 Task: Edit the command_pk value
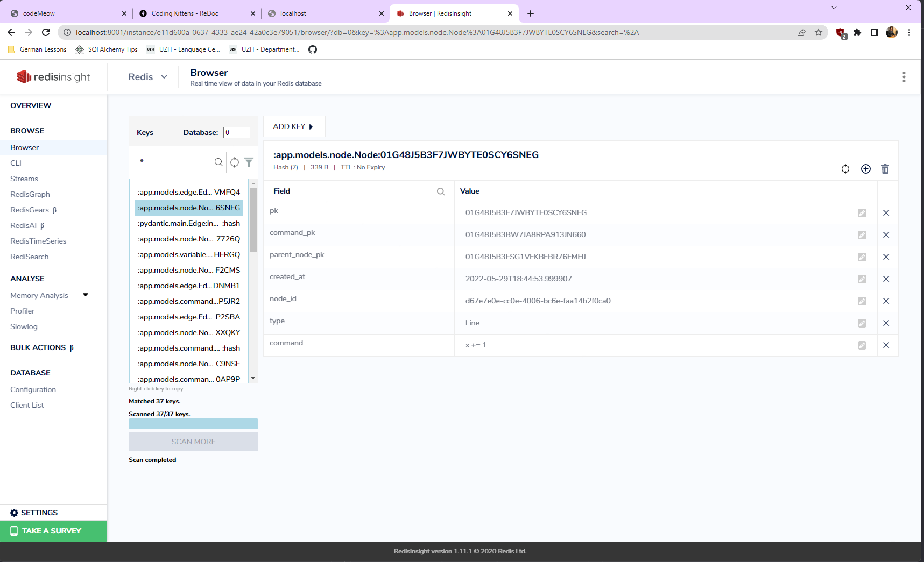pyautogui.click(x=862, y=235)
